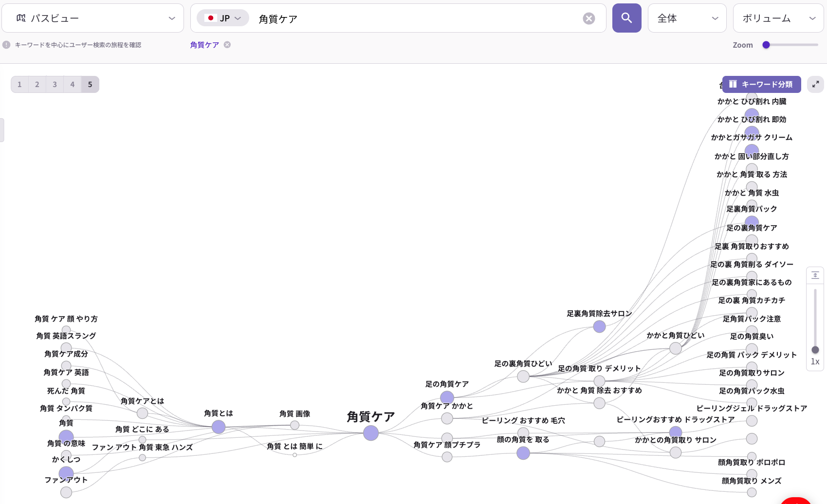
Task: Click the central 角質ケア node
Action: click(x=371, y=433)
